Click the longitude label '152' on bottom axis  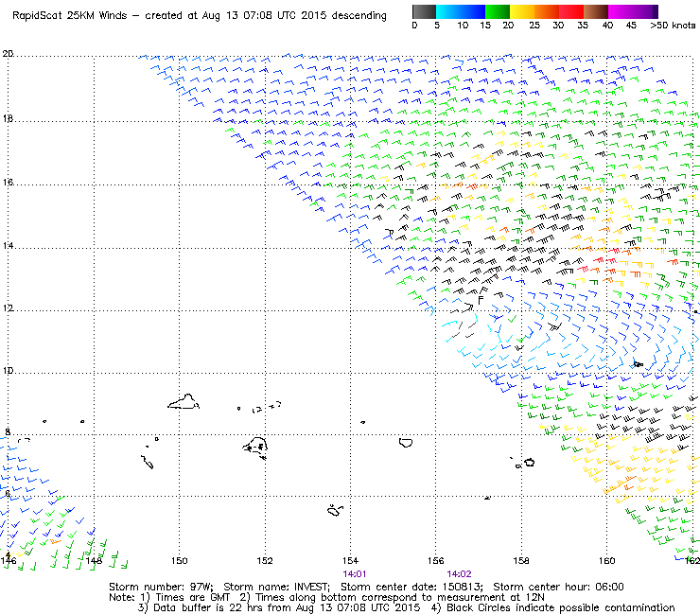pyautogui.click(x=265, y=560)
